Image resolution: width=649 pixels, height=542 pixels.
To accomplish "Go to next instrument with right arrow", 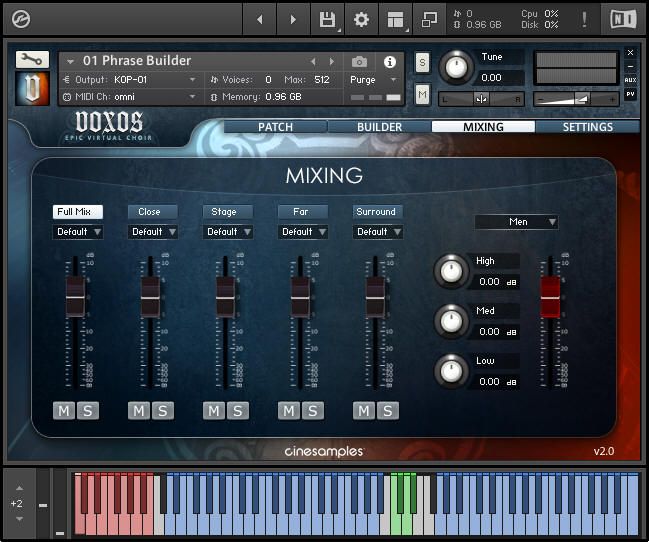I will pos(293,19).
